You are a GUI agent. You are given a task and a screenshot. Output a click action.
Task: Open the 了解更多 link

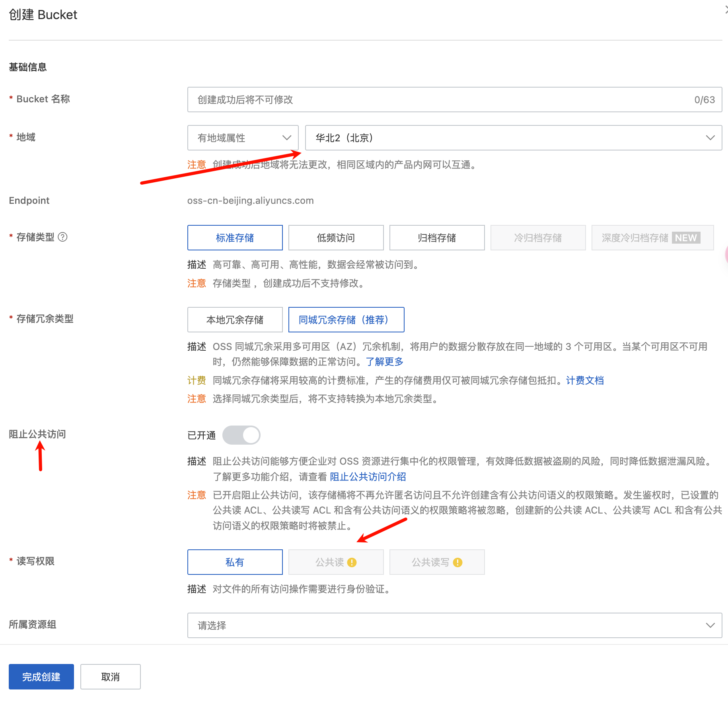click(384, 362)
